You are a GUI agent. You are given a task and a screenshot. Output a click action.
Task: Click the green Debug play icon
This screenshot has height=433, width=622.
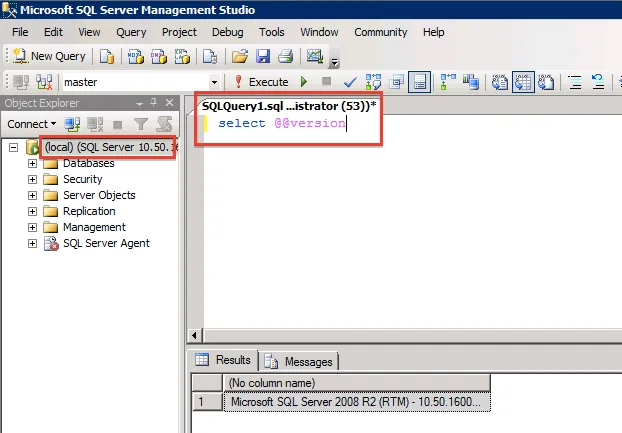(x=304, y=82)
